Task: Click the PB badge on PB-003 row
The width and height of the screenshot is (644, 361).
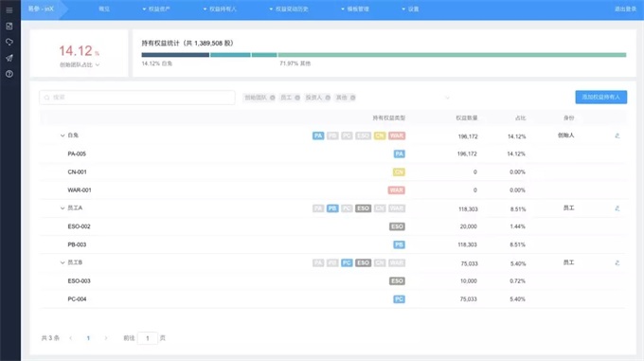Action: coord(400,244)
